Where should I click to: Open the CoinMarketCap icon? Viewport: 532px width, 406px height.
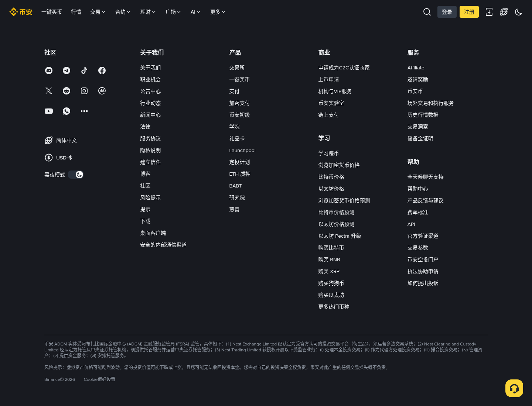(102, 91)
